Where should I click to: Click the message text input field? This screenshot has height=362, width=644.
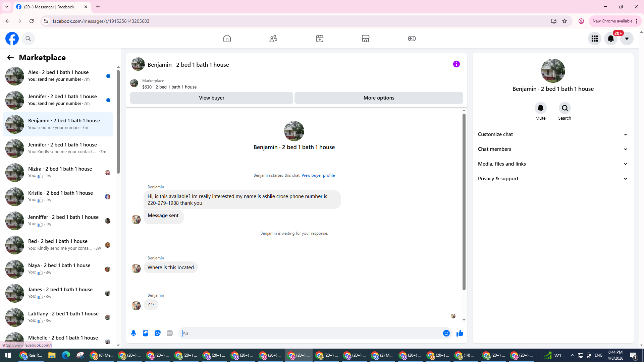(x=312, y=333)
